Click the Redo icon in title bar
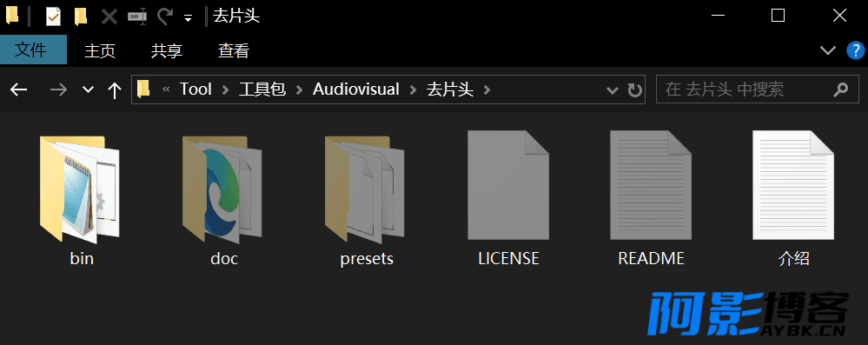The width and height of the screenshot is (868, 345). click(x=164, y=17)
